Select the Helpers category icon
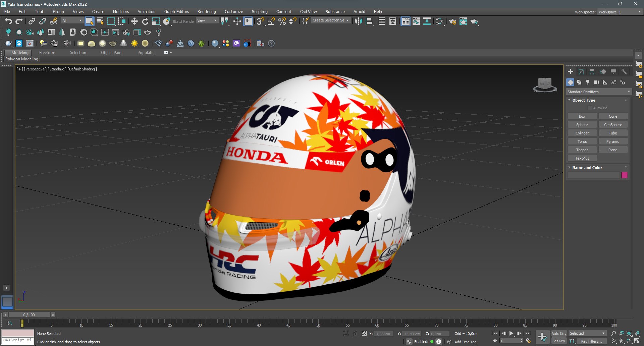644x346 pixels. pyautogui.click(x=605, y=82)
